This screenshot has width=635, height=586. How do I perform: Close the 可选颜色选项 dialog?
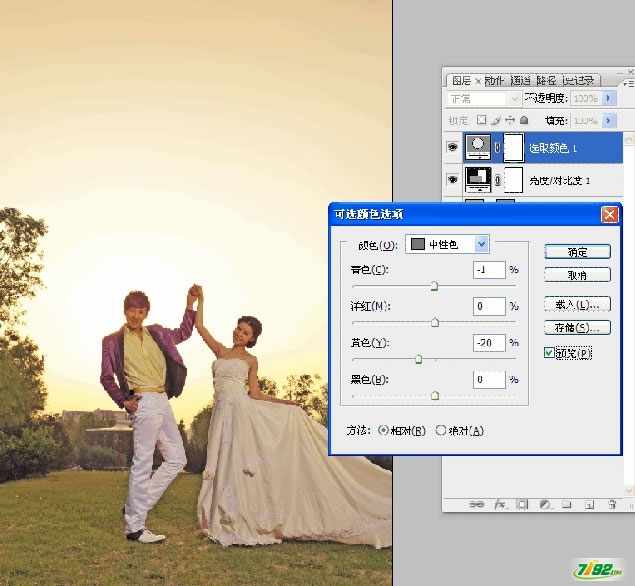tap(609, 214)
